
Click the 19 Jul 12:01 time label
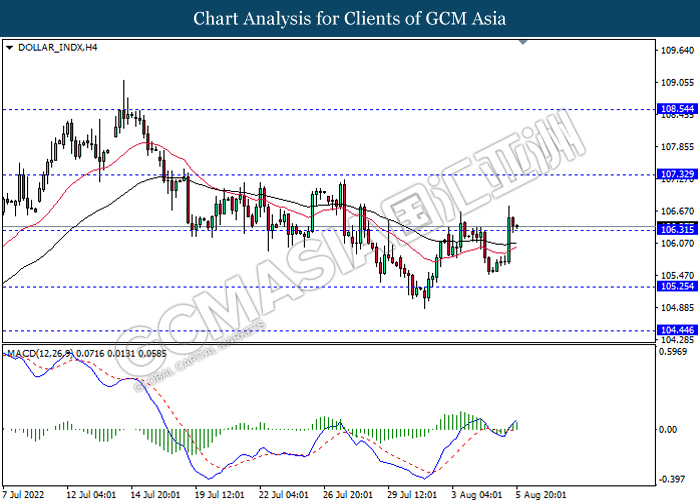pos(220,495)
